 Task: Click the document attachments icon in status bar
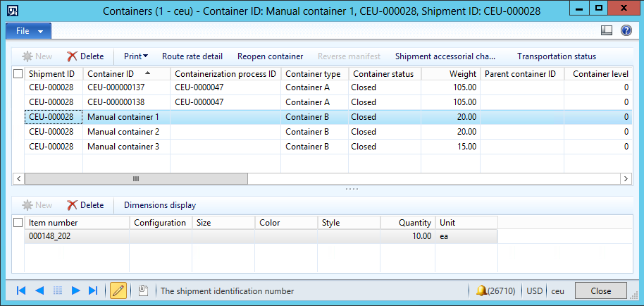coord(142,290)
